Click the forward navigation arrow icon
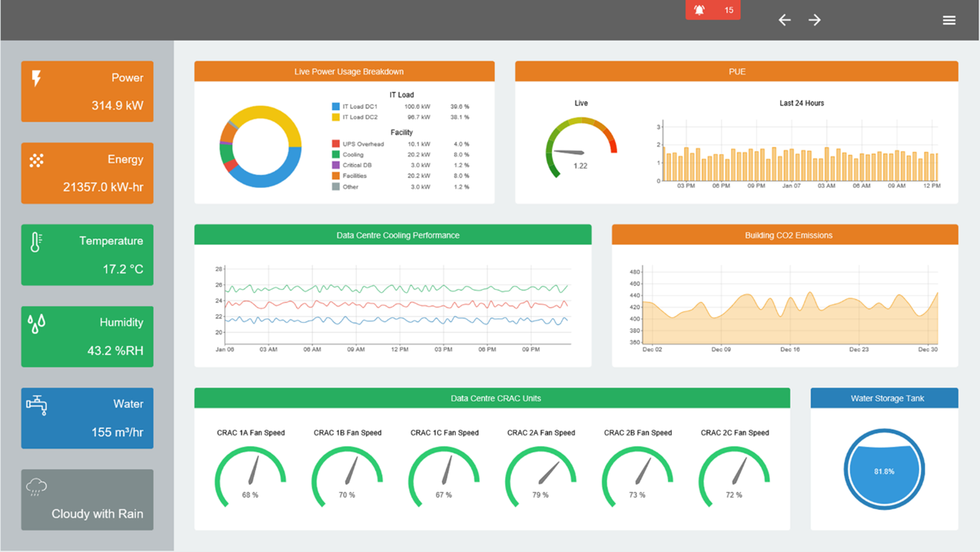The height and width of the screenshot is (552, 980). coord(814,20)
